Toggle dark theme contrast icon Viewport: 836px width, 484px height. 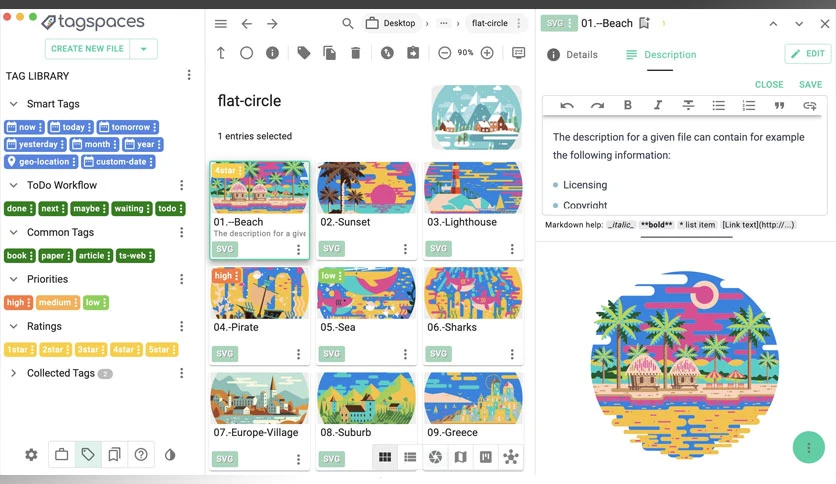[170, 455]
